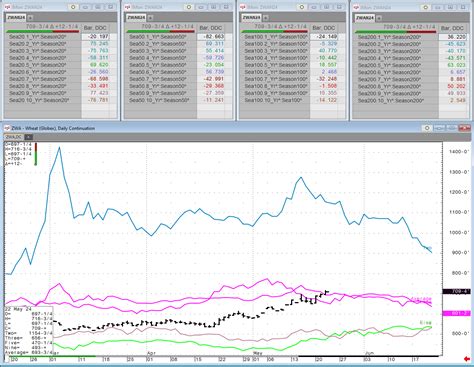Select the ZWAN24 tab in the Sea20 window
The width and height of the screenshot is (474, 367).
pyautogui.click(x=16, y=18)
